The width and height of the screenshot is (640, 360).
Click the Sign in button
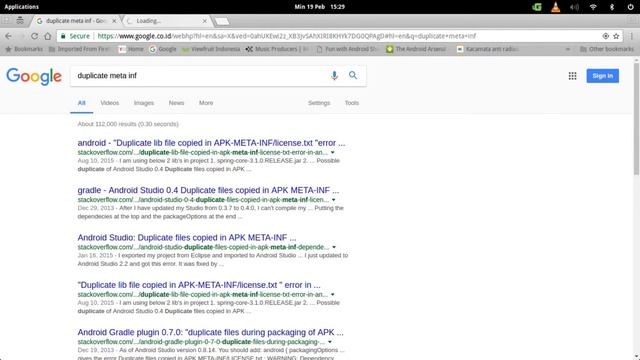602,76
